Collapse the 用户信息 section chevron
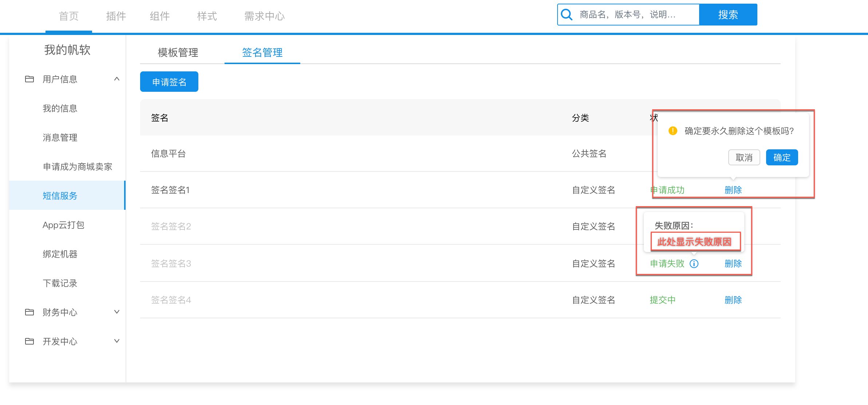This screenshot has width=868, height=405. point(117,79)
